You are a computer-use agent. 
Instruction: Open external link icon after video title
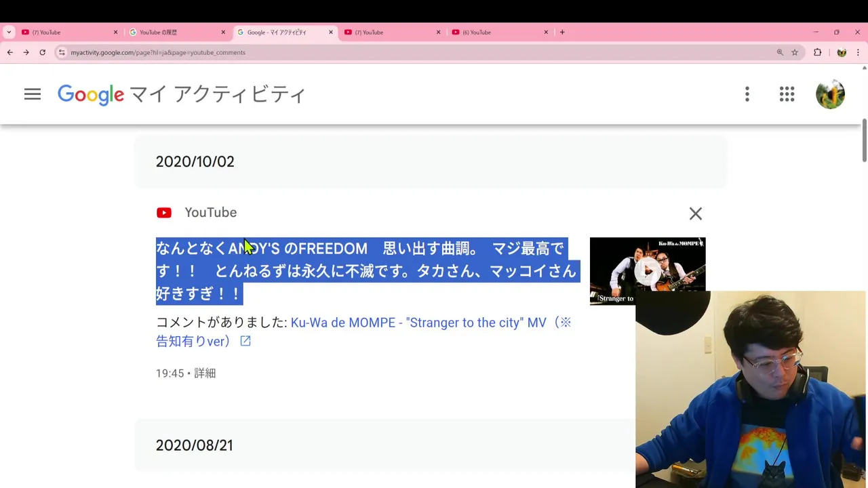(x=245, y=342)
